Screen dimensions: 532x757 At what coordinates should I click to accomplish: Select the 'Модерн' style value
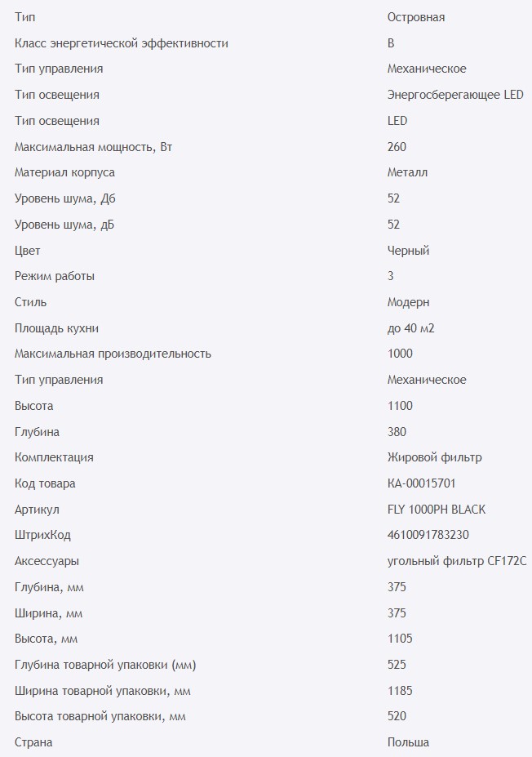click(x=408, y=302)
